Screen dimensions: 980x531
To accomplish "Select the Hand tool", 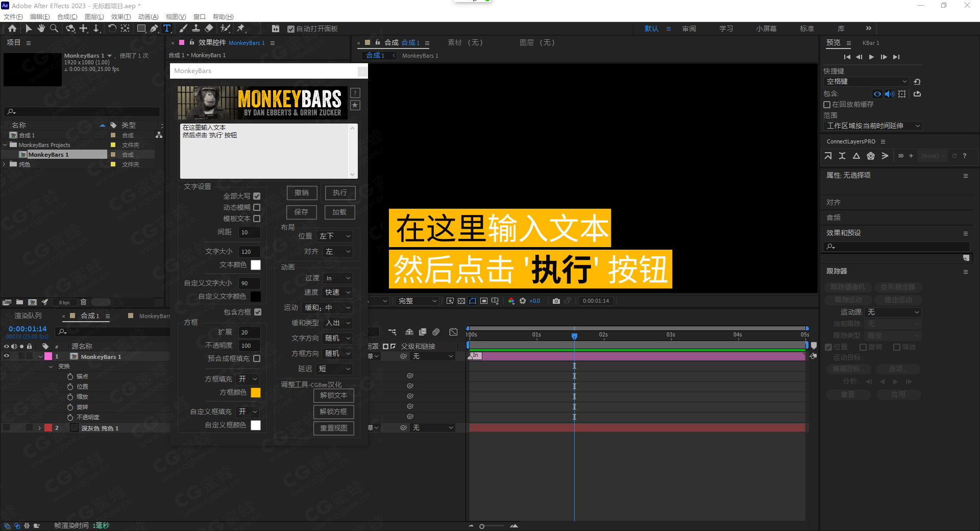I will (x=41, y=29).
